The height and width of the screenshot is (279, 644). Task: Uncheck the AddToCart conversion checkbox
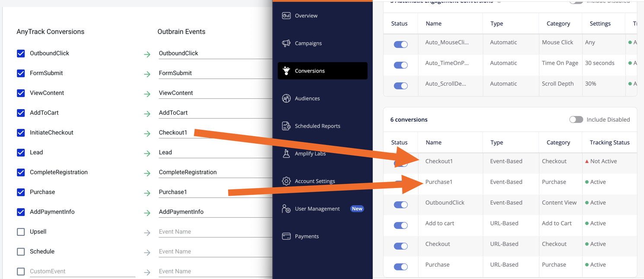(21, 113)
